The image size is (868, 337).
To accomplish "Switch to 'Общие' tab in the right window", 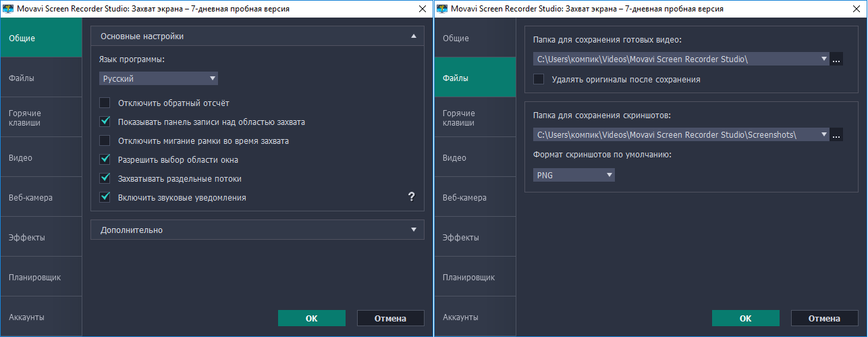I will tap(475, 38).
